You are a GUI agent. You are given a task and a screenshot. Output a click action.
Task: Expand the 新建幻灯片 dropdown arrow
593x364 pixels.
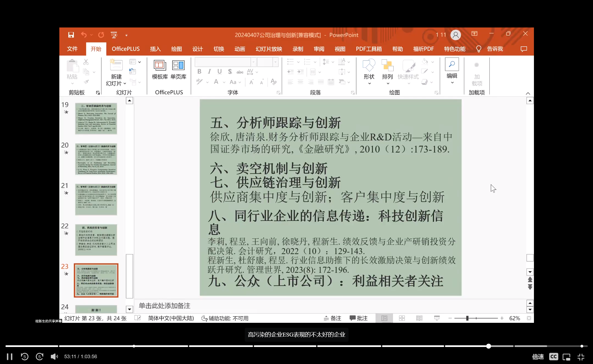point(125,84)
